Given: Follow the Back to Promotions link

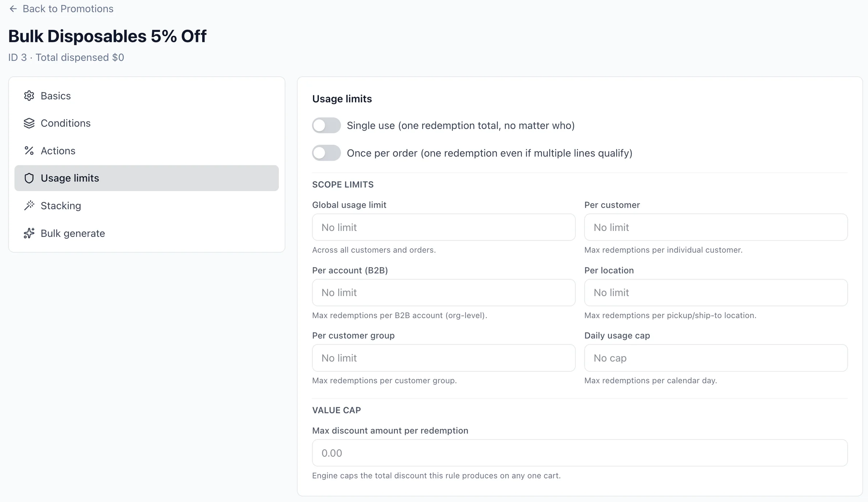Looking at the screenshot, I should [68, 9].
